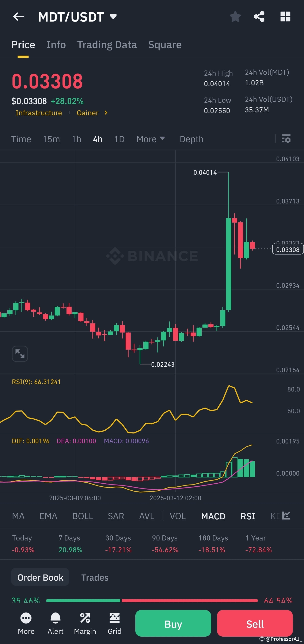Image resolution: width=304 pixels, height=644 pixels.
Task: Select the 1D timeframe
Action: (x=119, y=139)
